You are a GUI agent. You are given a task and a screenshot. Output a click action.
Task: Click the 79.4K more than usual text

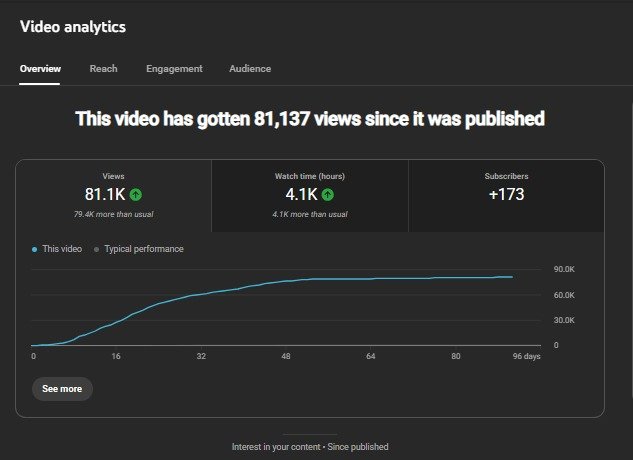pos(113,214)
